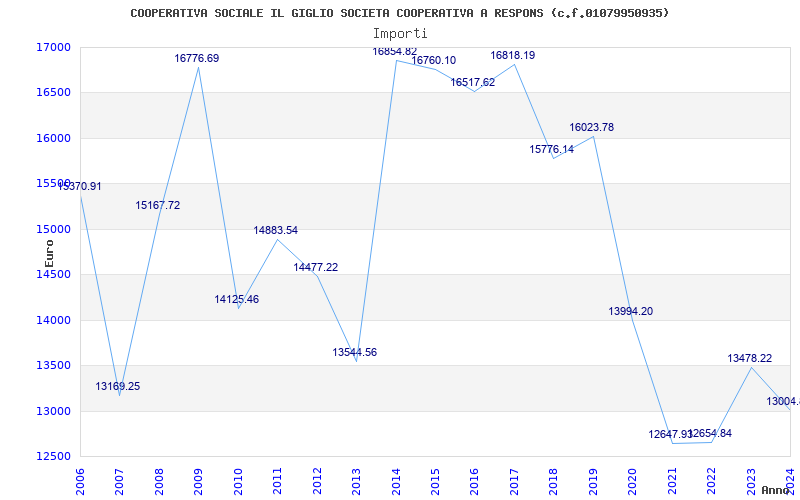This screenshot has height=500, width=800.
Task: Click the Euro y-axis title
Action: [x=49, y=253]
